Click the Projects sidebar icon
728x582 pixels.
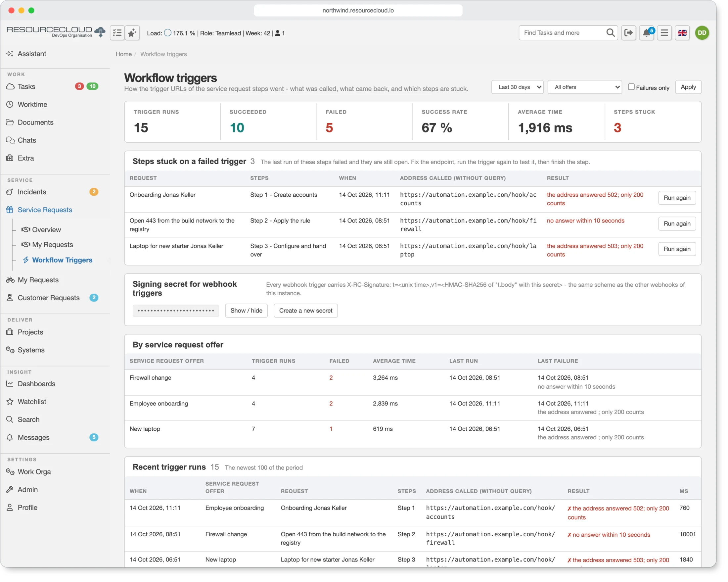click(x=10, y=332)
